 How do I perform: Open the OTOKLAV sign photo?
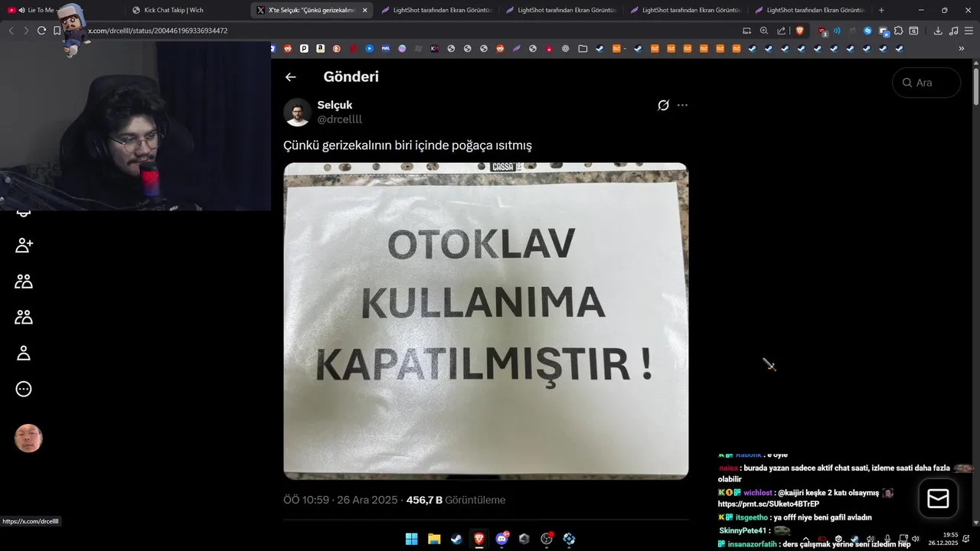pos(486,321)
